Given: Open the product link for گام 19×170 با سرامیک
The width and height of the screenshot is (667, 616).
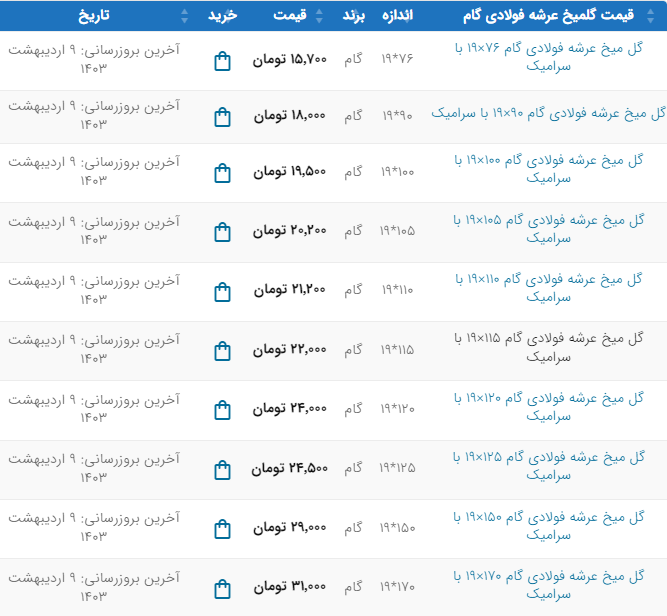Looking at the screenshot, I should coord(549,584).
